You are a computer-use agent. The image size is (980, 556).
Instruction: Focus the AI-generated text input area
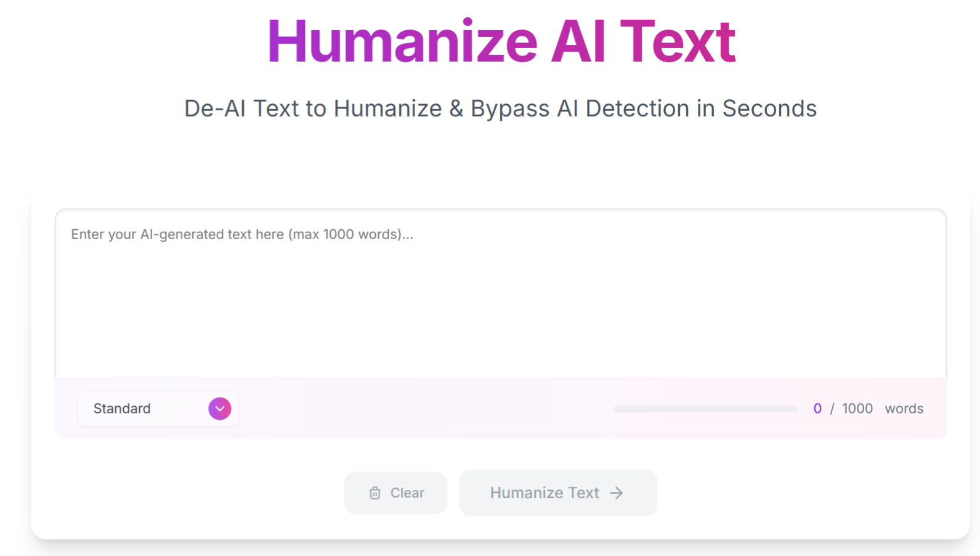tap(500, 302)
